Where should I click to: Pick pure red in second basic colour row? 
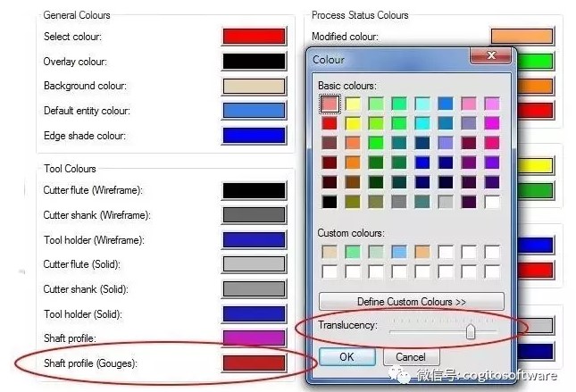[x=330, y=123]
